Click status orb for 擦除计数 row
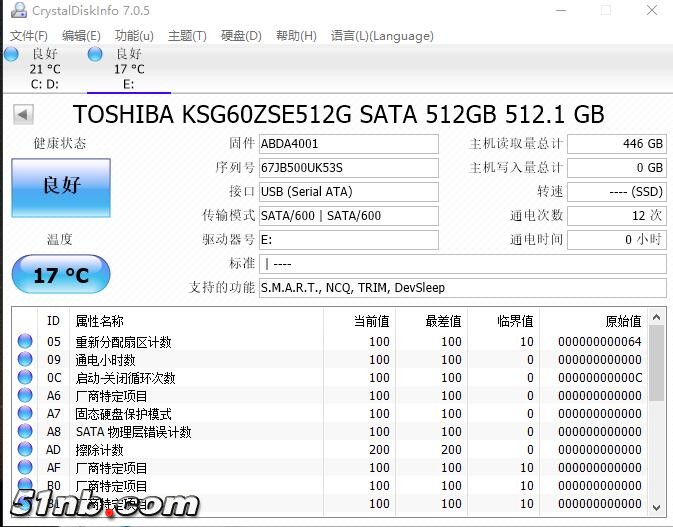The width and height of the screenshot is (673, 527). [25, 450]
